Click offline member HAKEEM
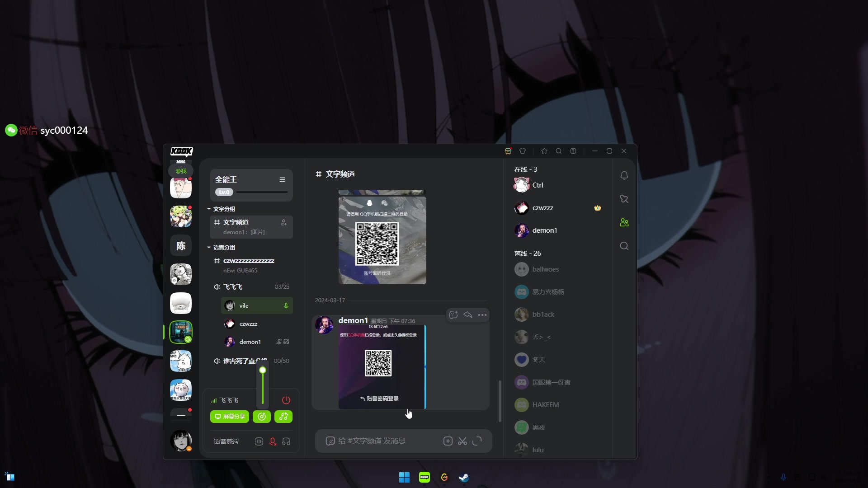This screenshot has width=868, height=488. [558, 405]
